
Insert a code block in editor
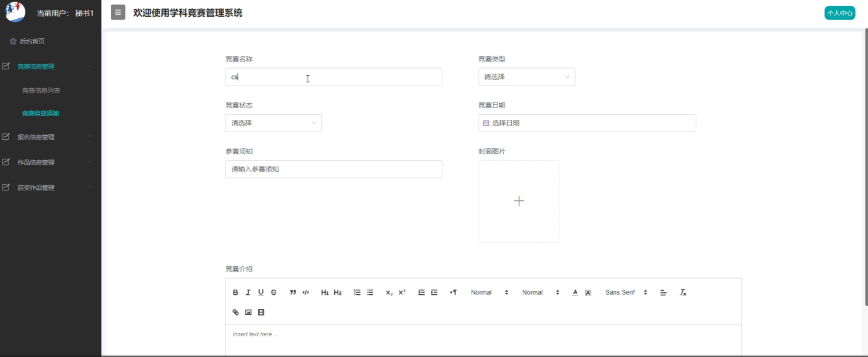click(306, 293)
